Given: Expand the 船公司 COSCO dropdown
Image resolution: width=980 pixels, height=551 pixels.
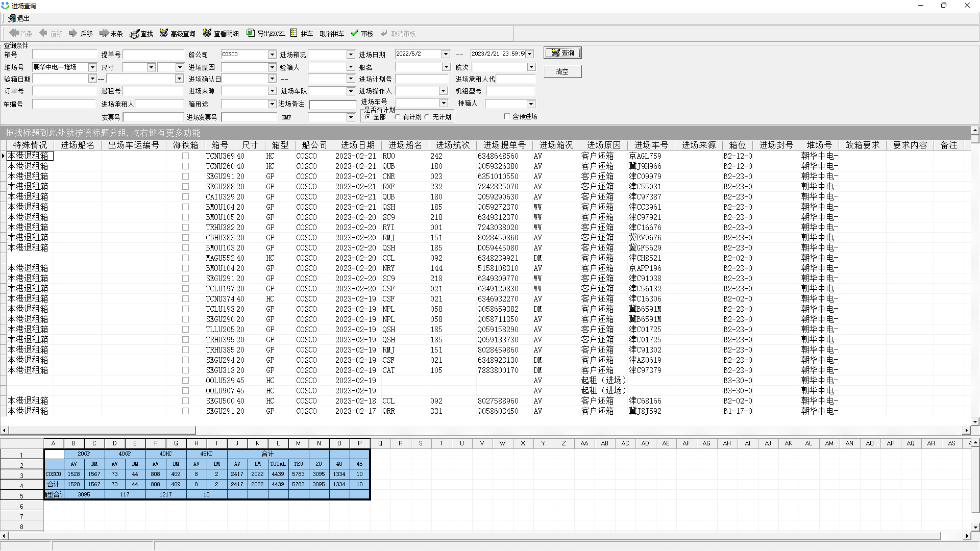Looking at the screenshot, I should tap(272, 54).
